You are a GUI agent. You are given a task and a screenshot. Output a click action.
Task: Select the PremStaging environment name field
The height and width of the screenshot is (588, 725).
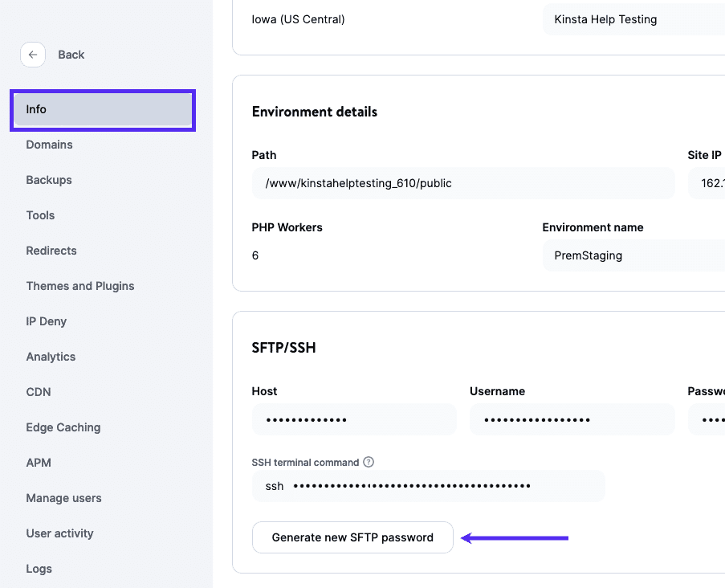click(633, 255)
